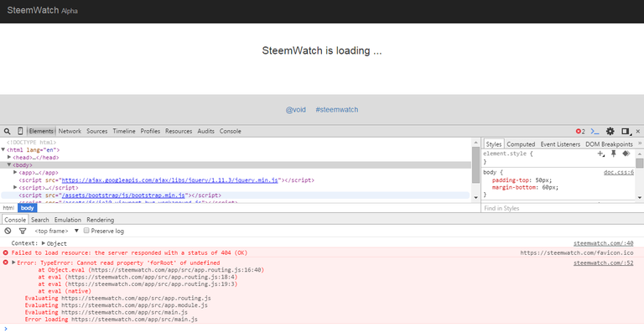Screen dimensions: 644x333
Task: Click the red error count badge
Action: point(580,132)
